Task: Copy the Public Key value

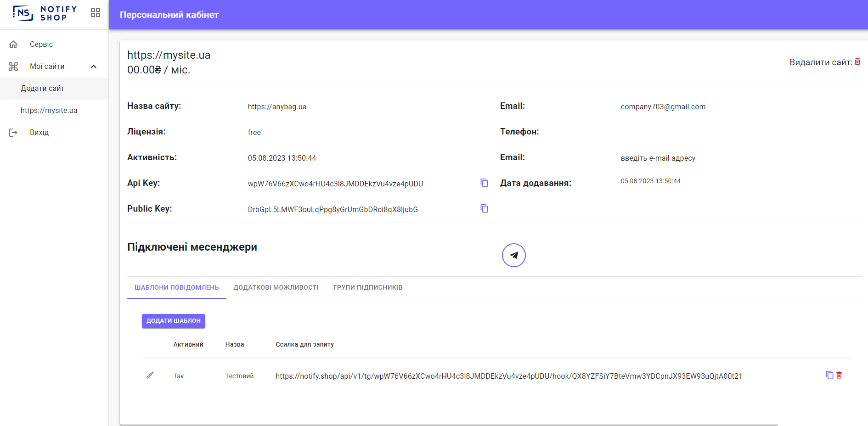Action: click(x=484, y=208)
